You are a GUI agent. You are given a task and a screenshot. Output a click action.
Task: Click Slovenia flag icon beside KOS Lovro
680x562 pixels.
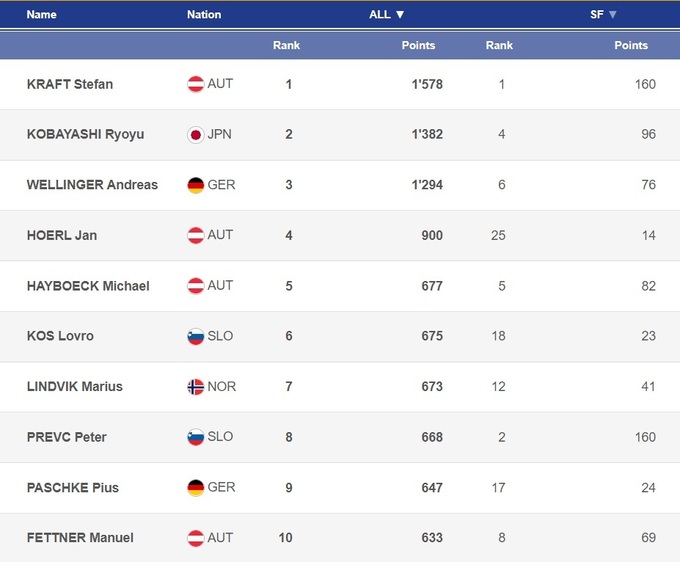point(196,337)
